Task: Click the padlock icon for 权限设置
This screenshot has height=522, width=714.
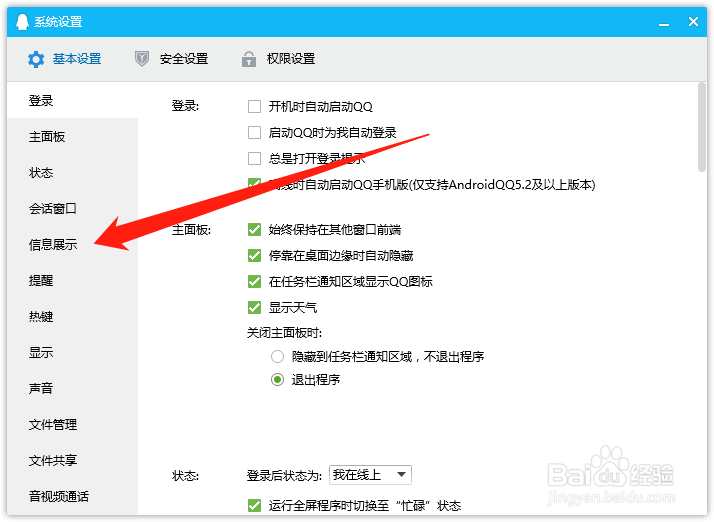Action: click(x=249, y=59)
